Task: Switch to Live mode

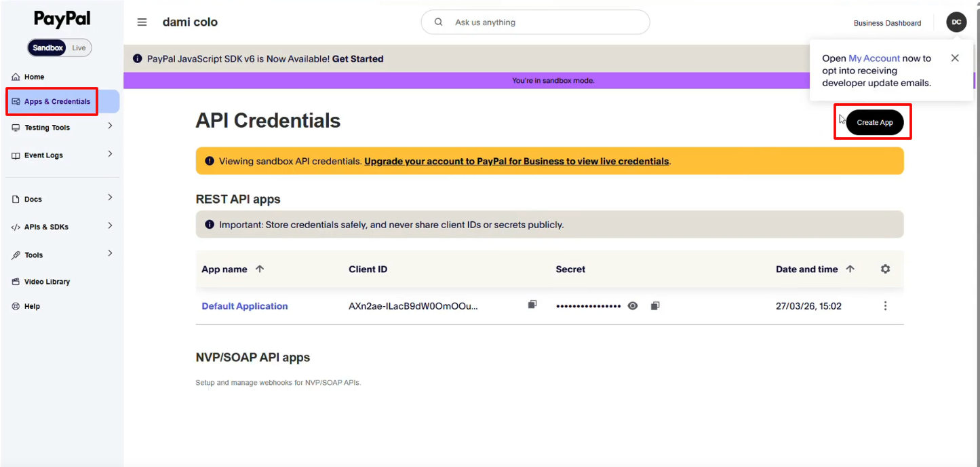Action: click(79, 48)
